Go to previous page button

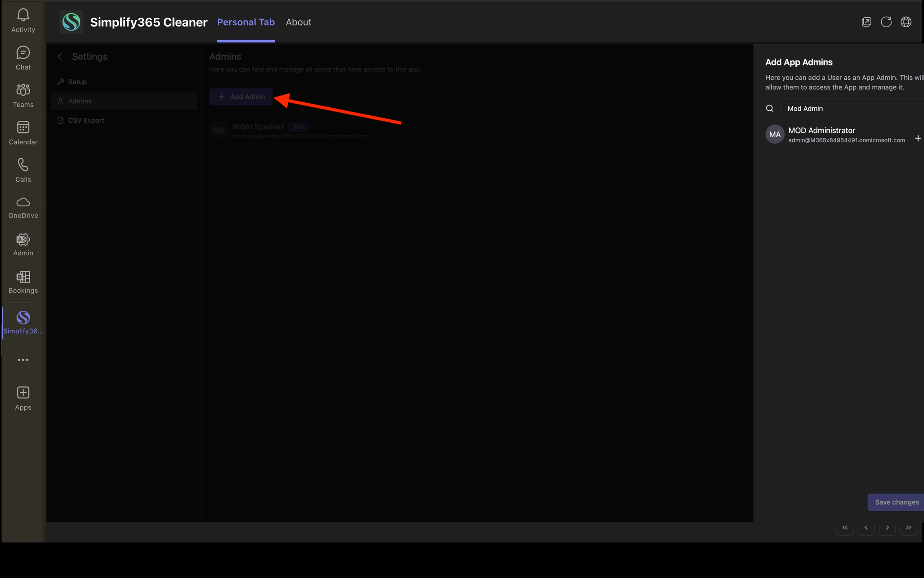[x=866, y=527]
